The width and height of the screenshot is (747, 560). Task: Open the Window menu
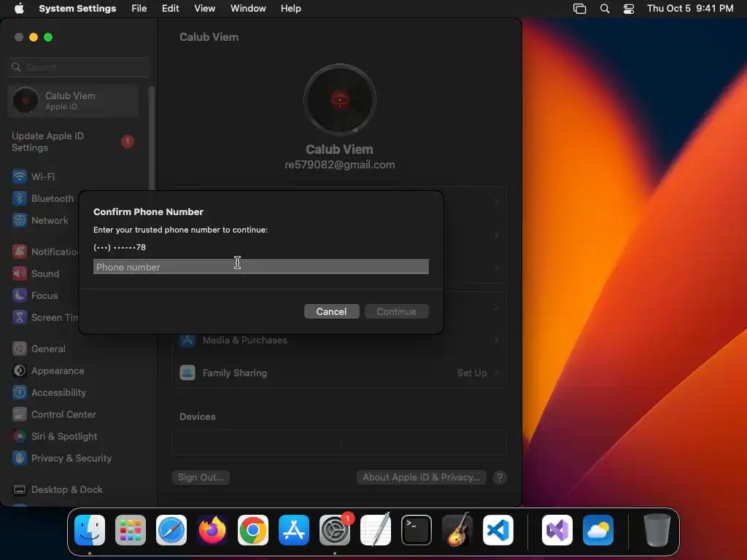point(248,9)
